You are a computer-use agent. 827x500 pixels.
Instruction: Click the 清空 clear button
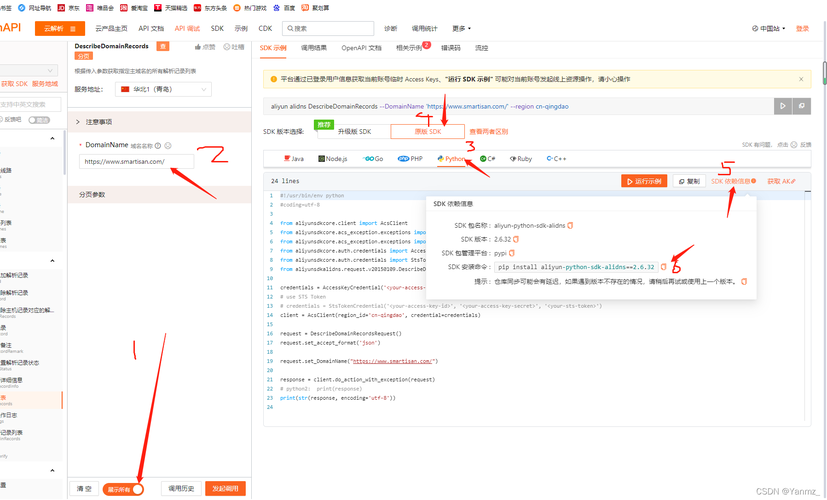pos(84,488)
